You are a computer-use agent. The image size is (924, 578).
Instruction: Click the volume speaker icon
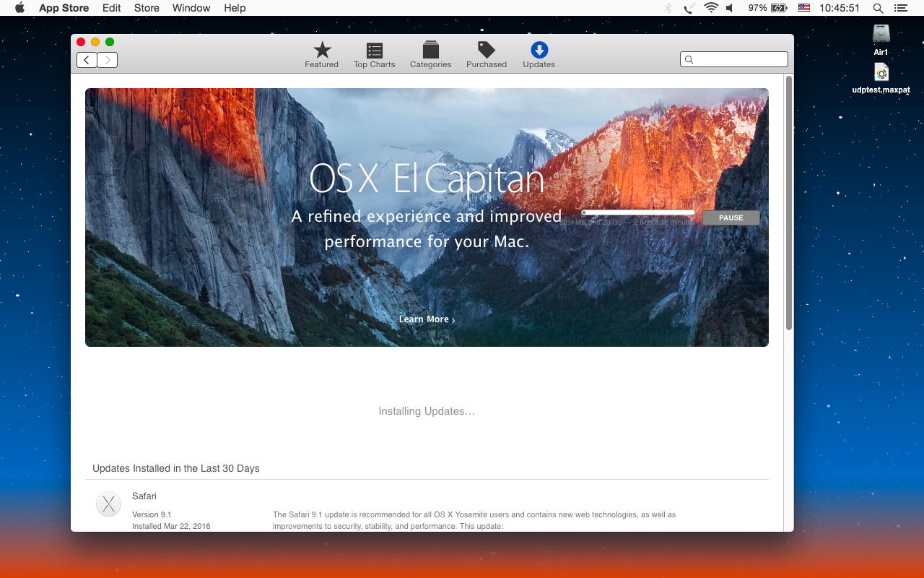[730, 8]
